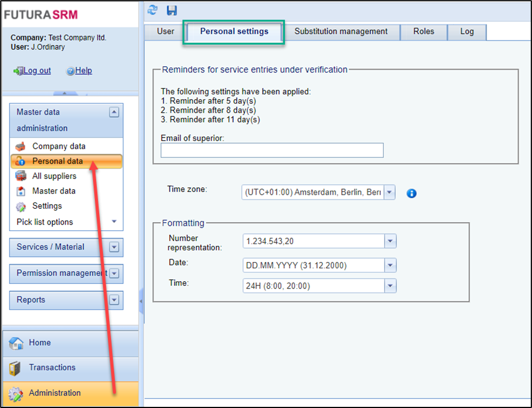Switch to the Roles tab
Image resolution: width=532 pixels, height=408 pixels.
click(423, 31)
